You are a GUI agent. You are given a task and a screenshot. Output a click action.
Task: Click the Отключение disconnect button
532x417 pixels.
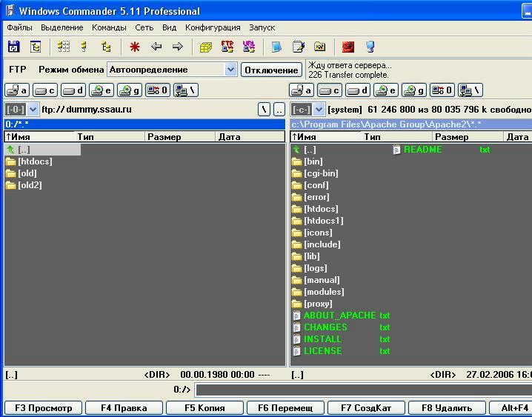tap(271, 70)
